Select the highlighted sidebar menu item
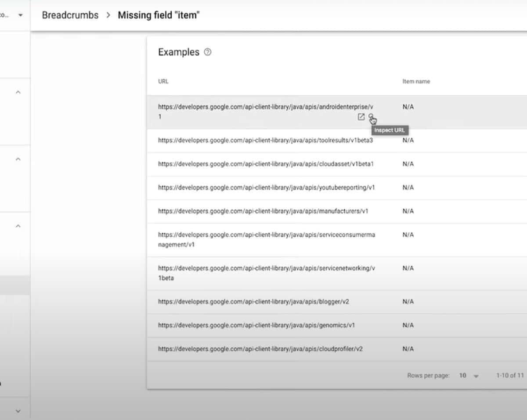Screen dimensions: 527x420 click(15, 285)
